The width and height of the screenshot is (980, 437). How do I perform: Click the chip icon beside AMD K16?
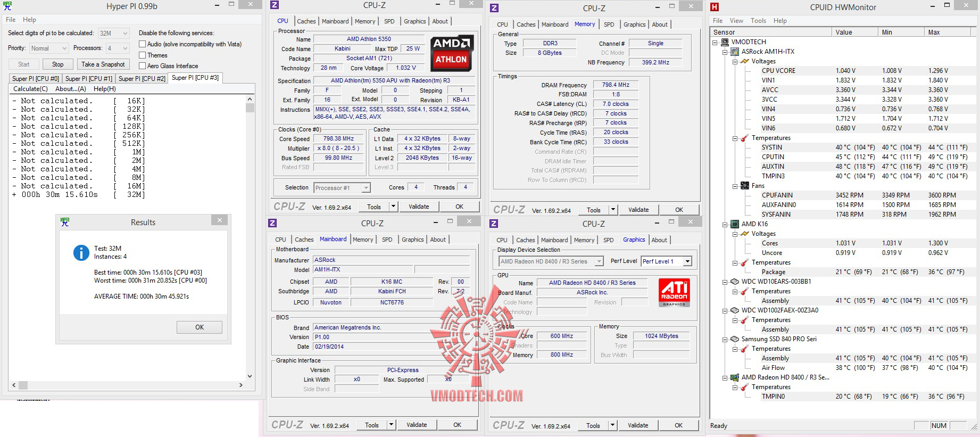(x=735, y=224)
